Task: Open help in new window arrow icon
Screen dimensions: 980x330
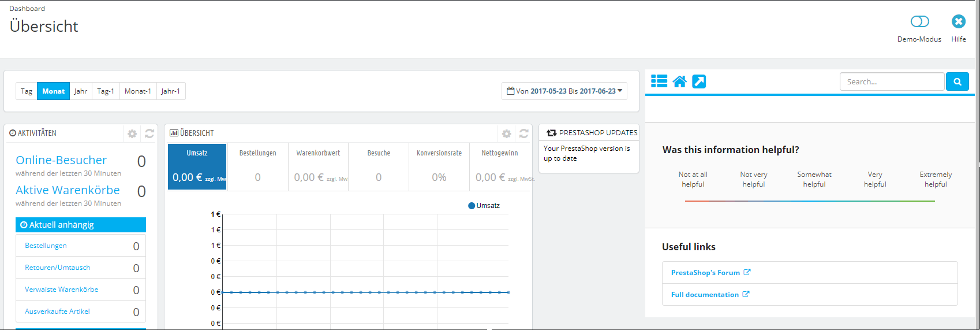Action: click(x=699, y=81)
